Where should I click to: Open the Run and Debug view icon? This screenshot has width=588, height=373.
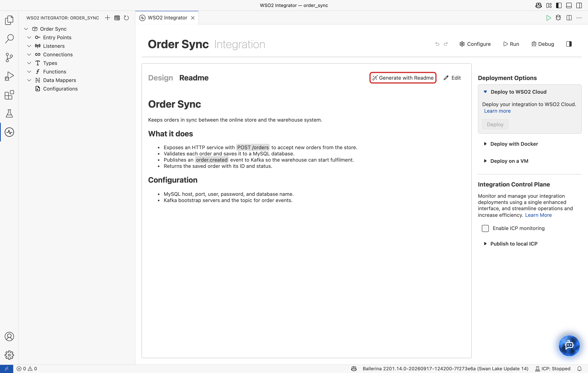pyautogui.click(x=9, y=76)
